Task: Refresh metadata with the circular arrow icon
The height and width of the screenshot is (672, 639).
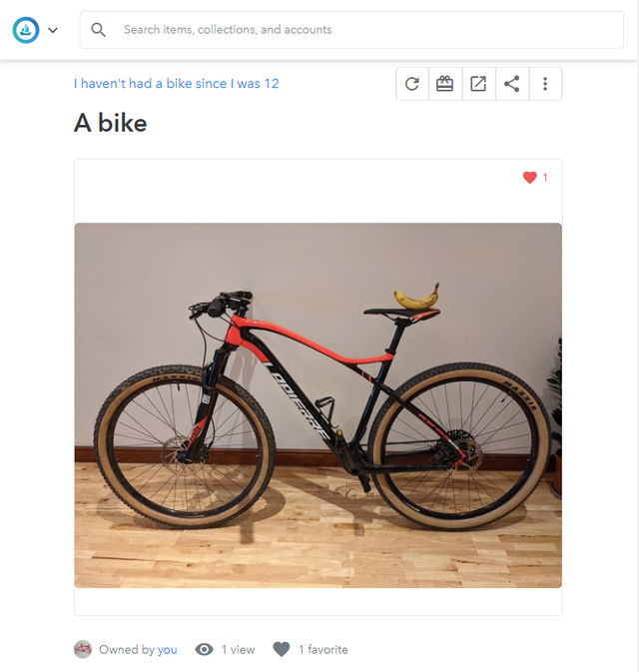Action: click(x=412, y=84)
